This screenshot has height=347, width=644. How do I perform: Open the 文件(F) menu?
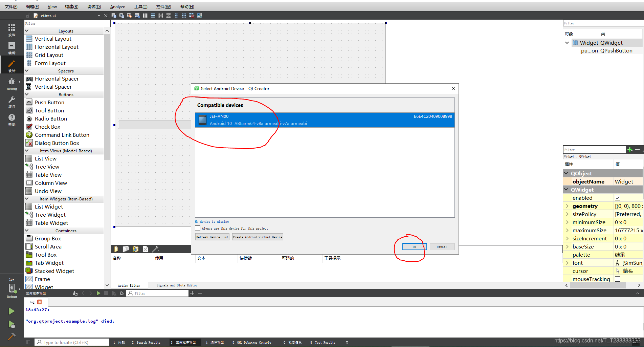pos(11,7)
